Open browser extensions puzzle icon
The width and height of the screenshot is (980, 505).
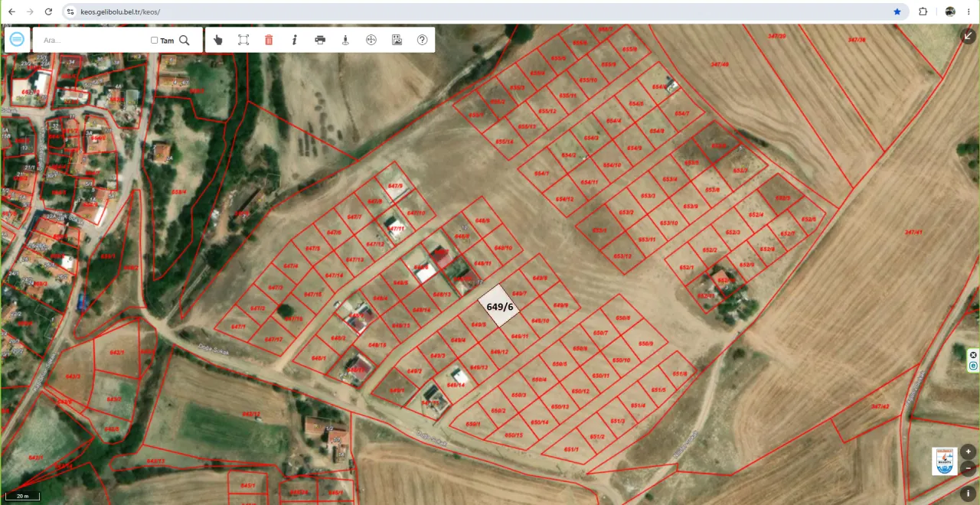coord(923,11)
